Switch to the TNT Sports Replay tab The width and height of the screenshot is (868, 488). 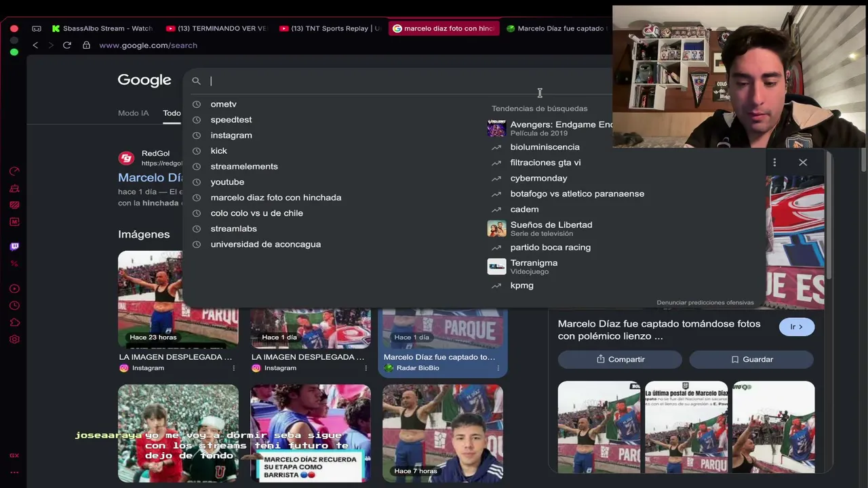[330, 28]
